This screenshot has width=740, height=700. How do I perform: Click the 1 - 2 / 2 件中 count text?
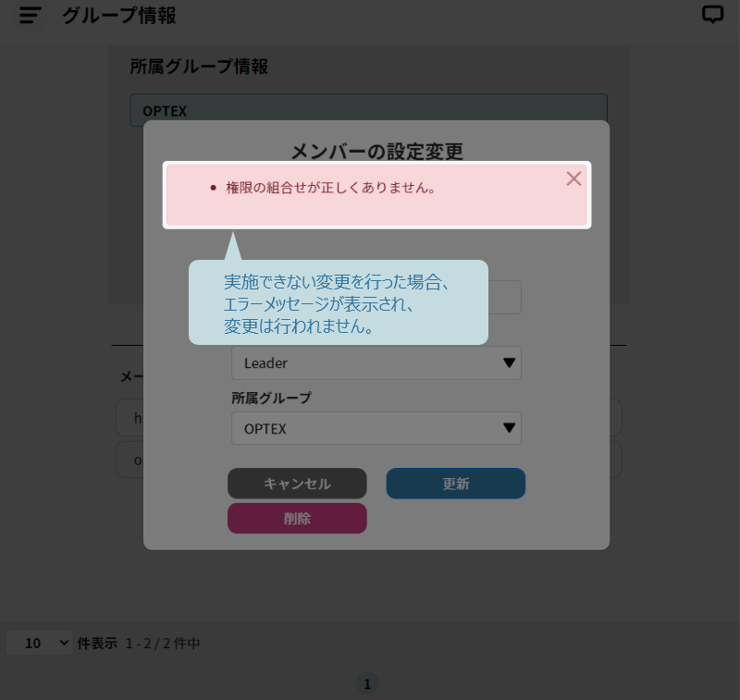coord(163,643)
